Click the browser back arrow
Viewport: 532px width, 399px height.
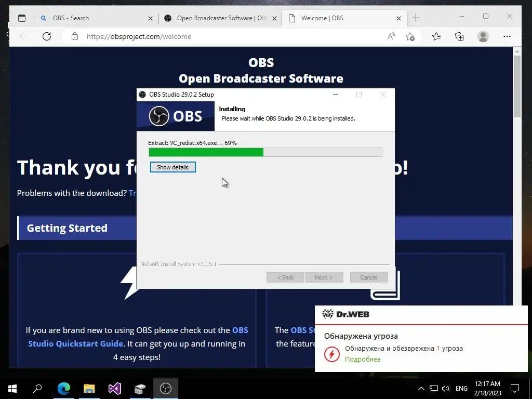[x=24, y=36]
